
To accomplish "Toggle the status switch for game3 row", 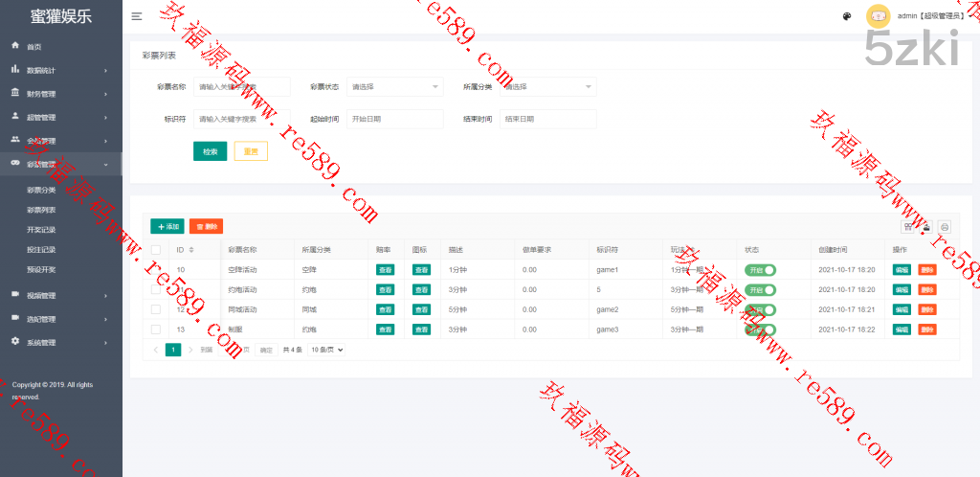I will (760, 329).
